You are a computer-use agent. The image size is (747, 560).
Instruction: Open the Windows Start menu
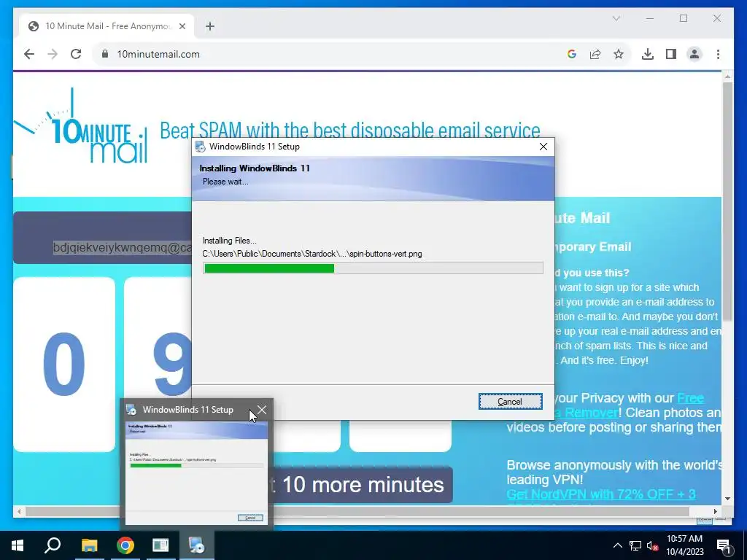pos(18,545)
